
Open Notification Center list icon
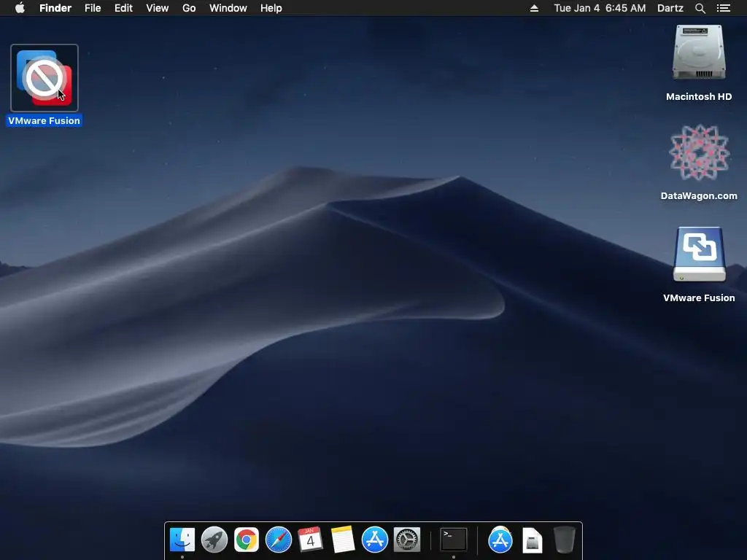(724, 8)
